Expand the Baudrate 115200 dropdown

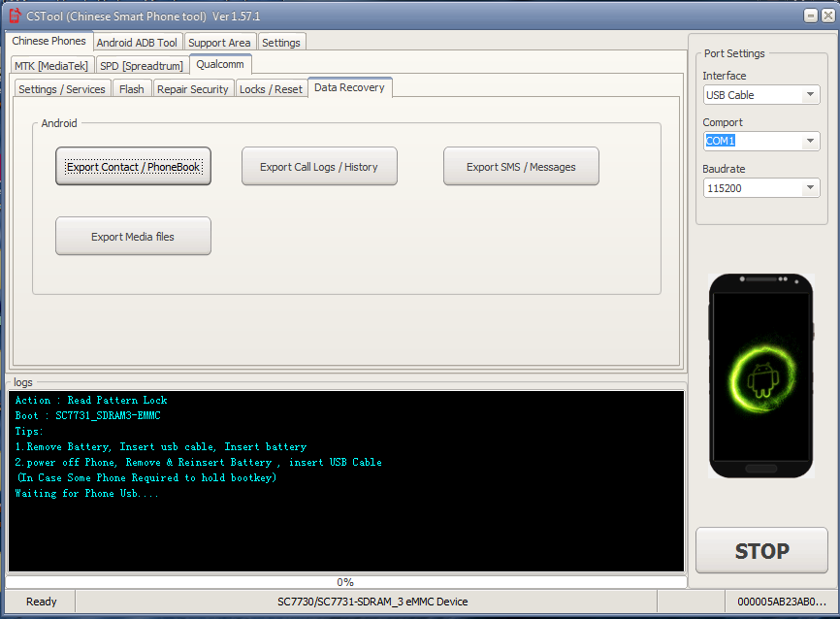pos(810,187)
